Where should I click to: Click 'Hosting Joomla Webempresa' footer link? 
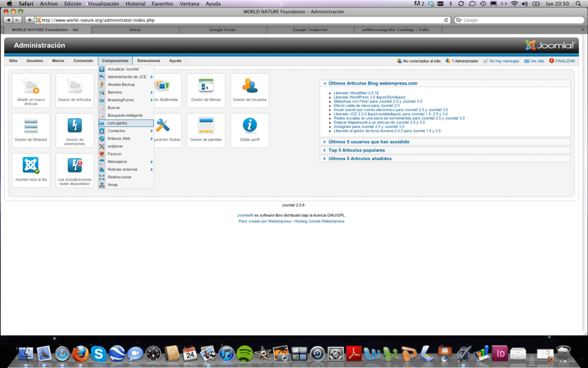tap(319, 221)
